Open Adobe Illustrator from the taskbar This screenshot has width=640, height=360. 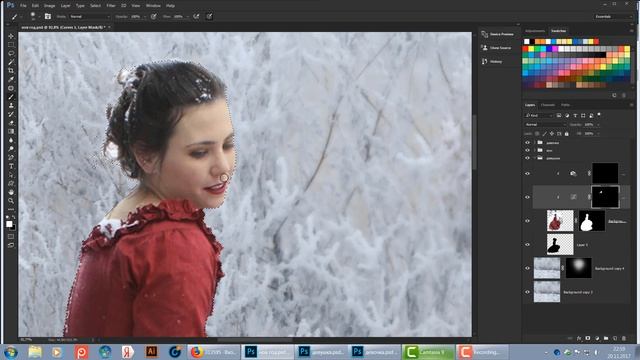tap(151, 352)
